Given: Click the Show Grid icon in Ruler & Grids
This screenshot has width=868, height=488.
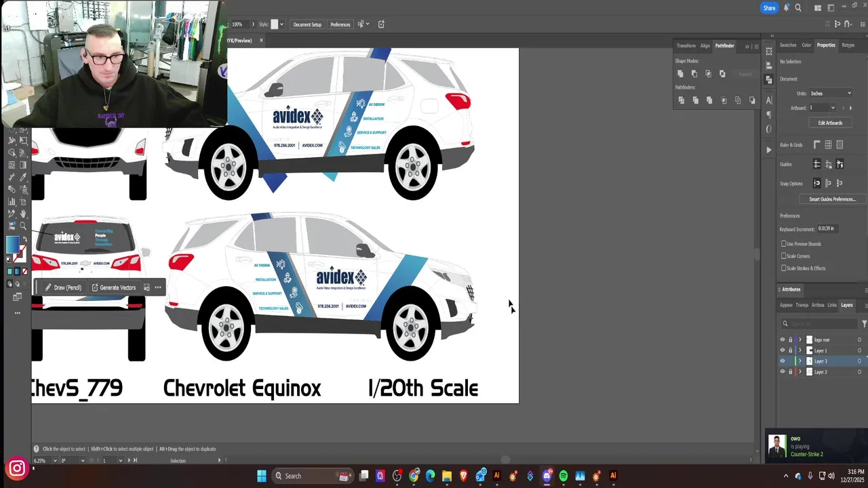Looking at the screenshot, I should [828, 144].
